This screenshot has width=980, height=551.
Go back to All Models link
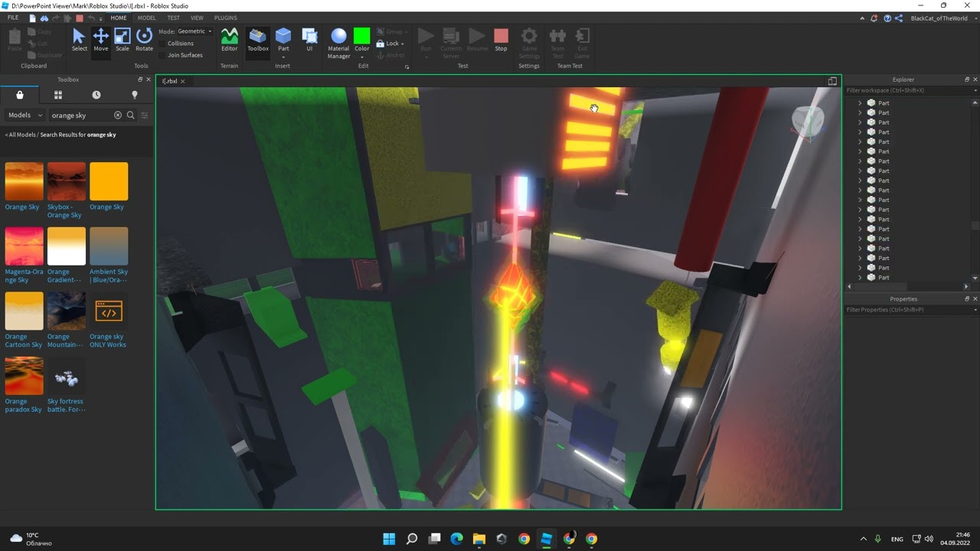click(x=21, y=135)
